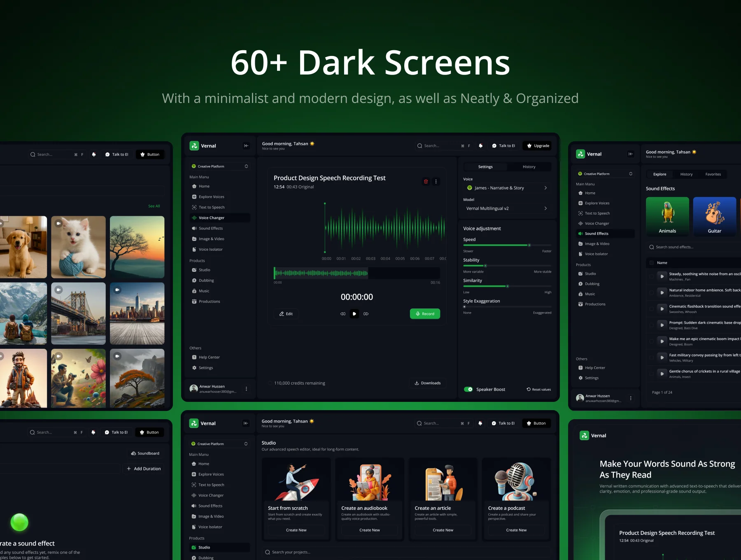Select the Settings tab in voice panel
Screen dimensions: 741x560
[x=485, y=167]
